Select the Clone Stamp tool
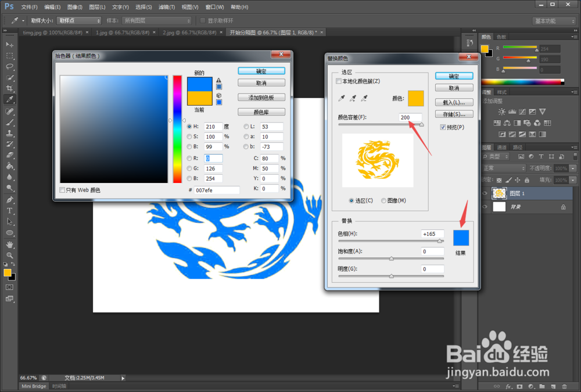Image resolution: width=581 pixels, height=392 pixels. 10,133
